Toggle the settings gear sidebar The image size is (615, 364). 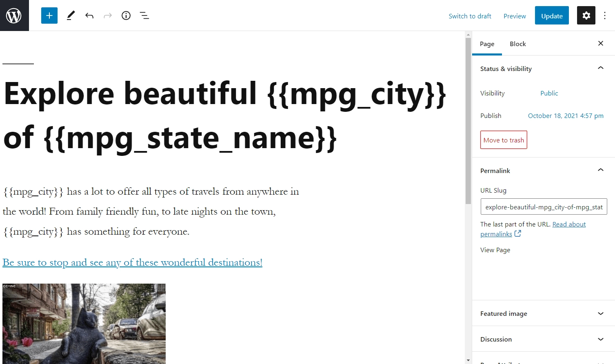click(586, 16)
